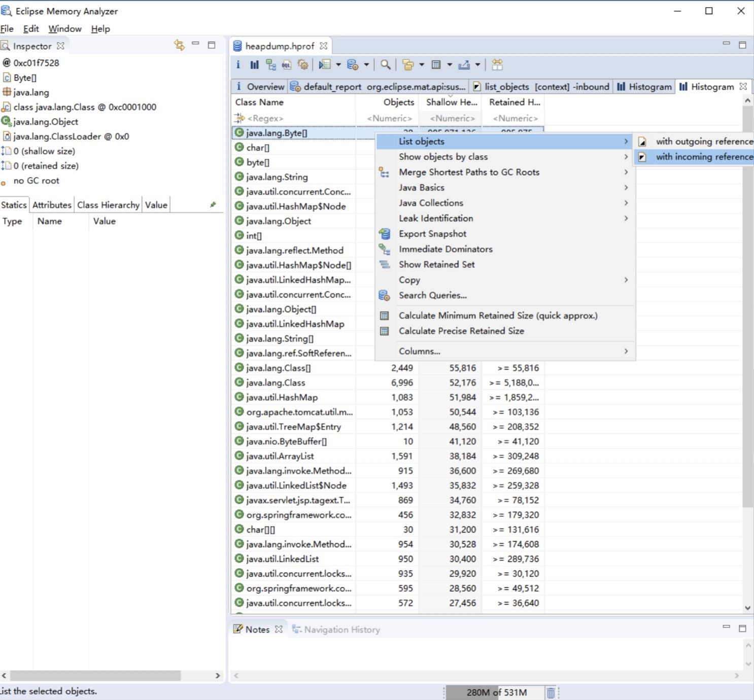Click the magnifier search toolbar icon
This screenshot has height=700, width=754.
click(386, 65)
